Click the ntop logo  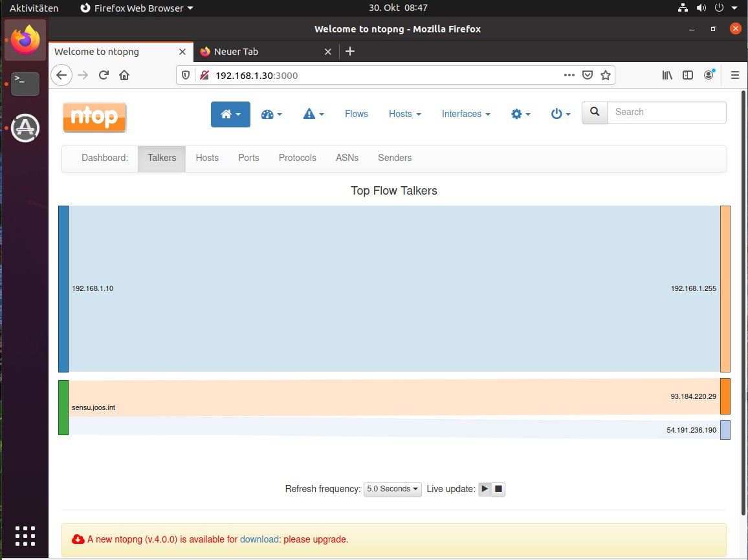pos(94,117)
